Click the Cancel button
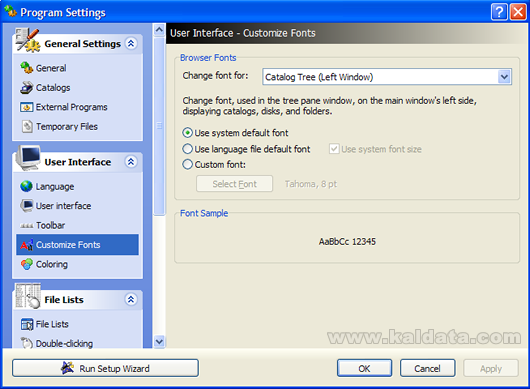530x389 pixels. [x=428, y=368]
